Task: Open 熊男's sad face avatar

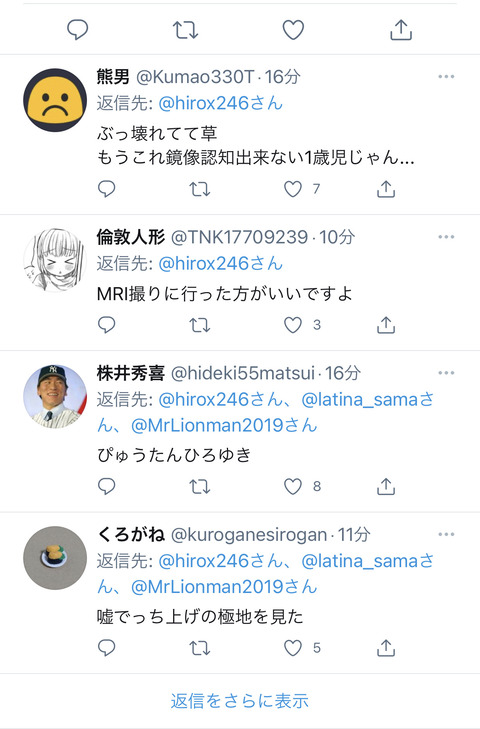Action: tap(55, 100)
